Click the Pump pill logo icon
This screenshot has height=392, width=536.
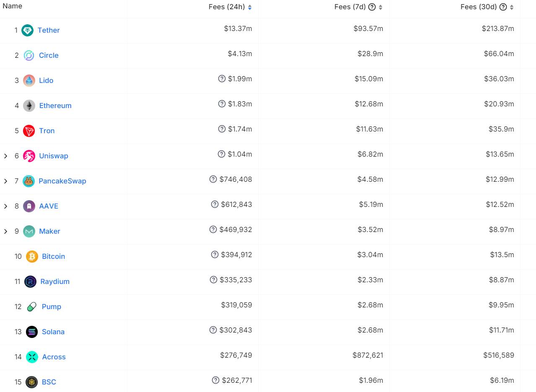tap(32, 307)
